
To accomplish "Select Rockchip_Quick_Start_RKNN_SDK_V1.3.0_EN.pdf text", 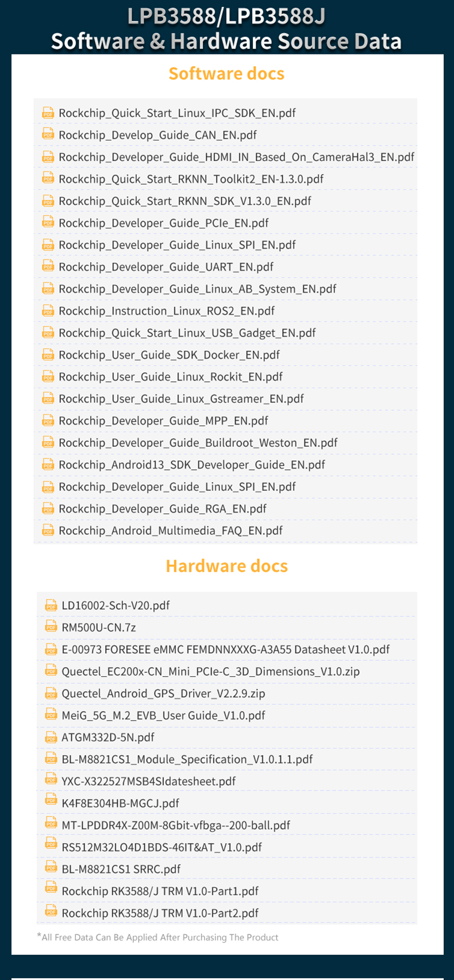I will pos(185,201).
